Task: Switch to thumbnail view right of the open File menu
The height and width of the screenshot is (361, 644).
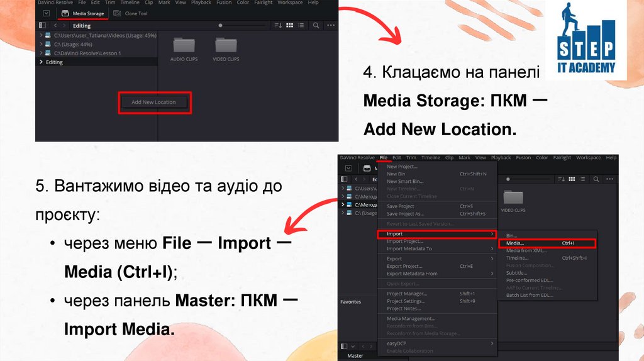Action: 572,179
